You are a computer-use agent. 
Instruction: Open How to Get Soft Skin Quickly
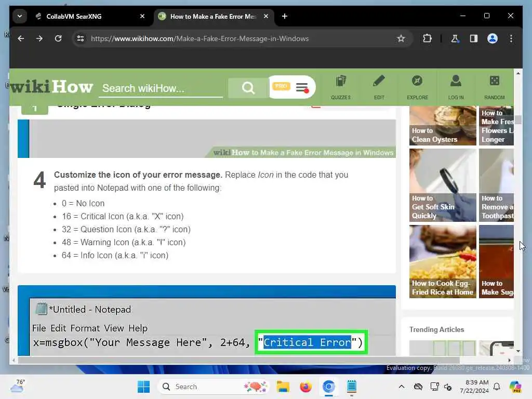[443, 185]
